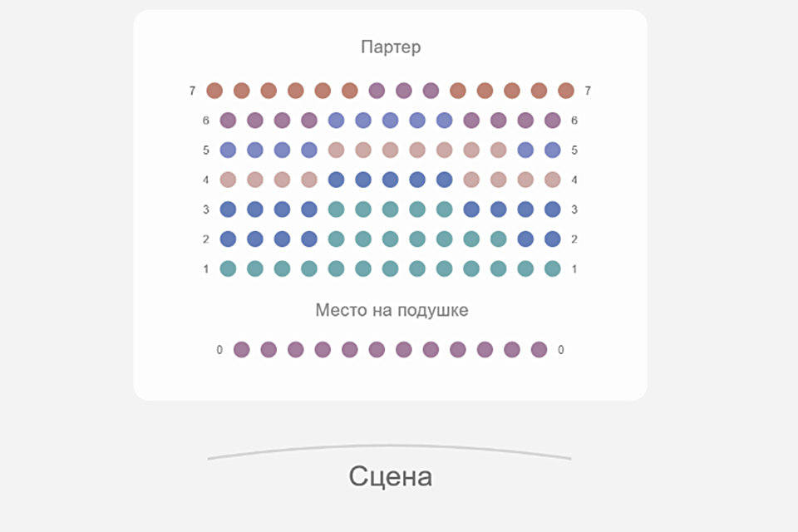Select the leftmost seat in row 7
798x532 pixels.
214,91
